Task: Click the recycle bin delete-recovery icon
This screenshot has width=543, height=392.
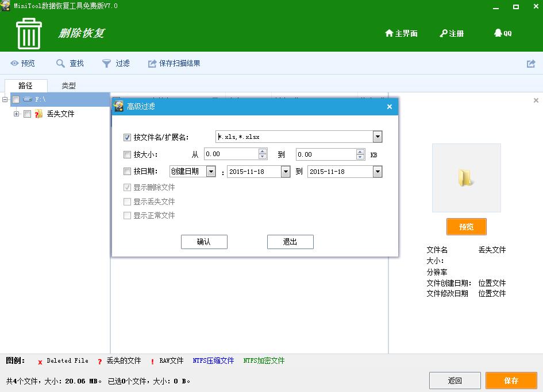Action: 29,33
